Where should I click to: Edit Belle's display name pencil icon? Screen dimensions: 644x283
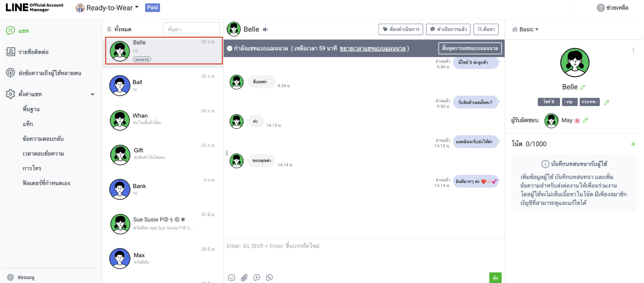pyautogui.click(x=583, y=88)
